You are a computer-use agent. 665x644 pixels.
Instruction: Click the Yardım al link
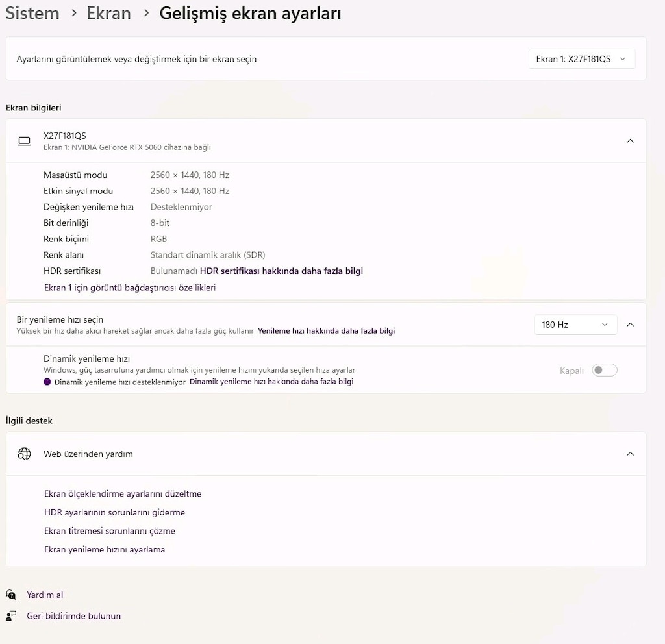(x=45, y=595)
